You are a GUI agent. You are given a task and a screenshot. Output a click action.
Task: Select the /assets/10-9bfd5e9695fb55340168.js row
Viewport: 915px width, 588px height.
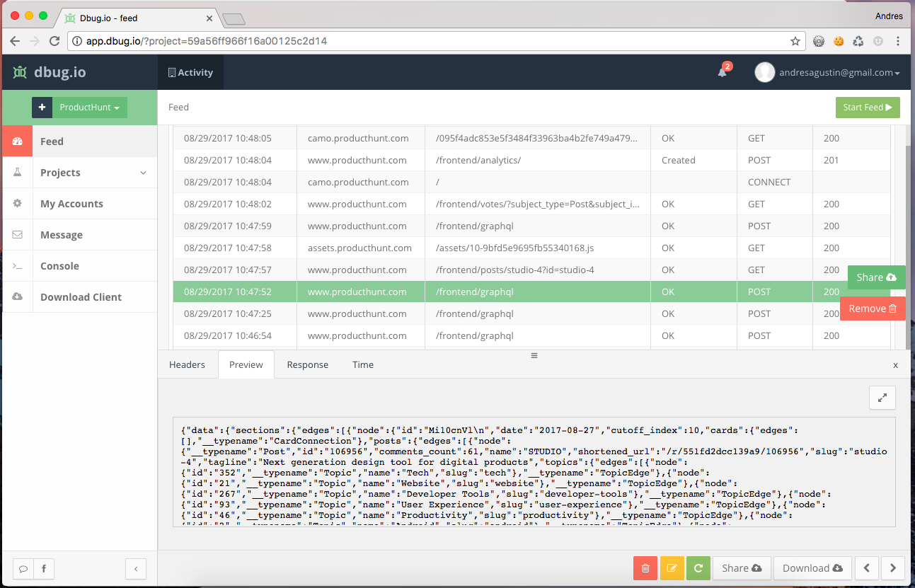click(x=531, y=248)
